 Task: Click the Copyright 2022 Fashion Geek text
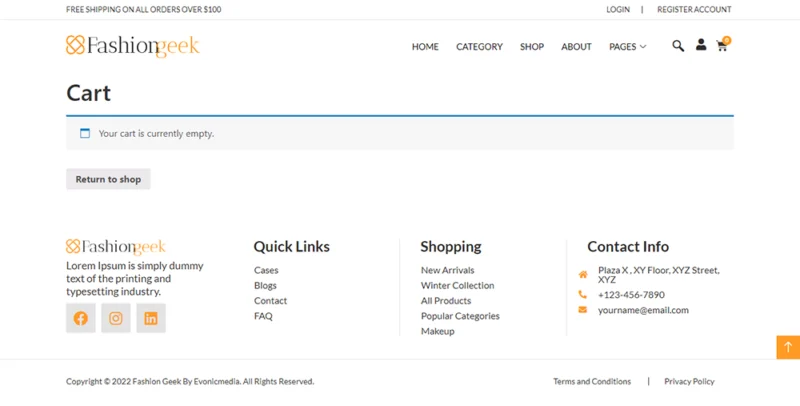point(190,382)
